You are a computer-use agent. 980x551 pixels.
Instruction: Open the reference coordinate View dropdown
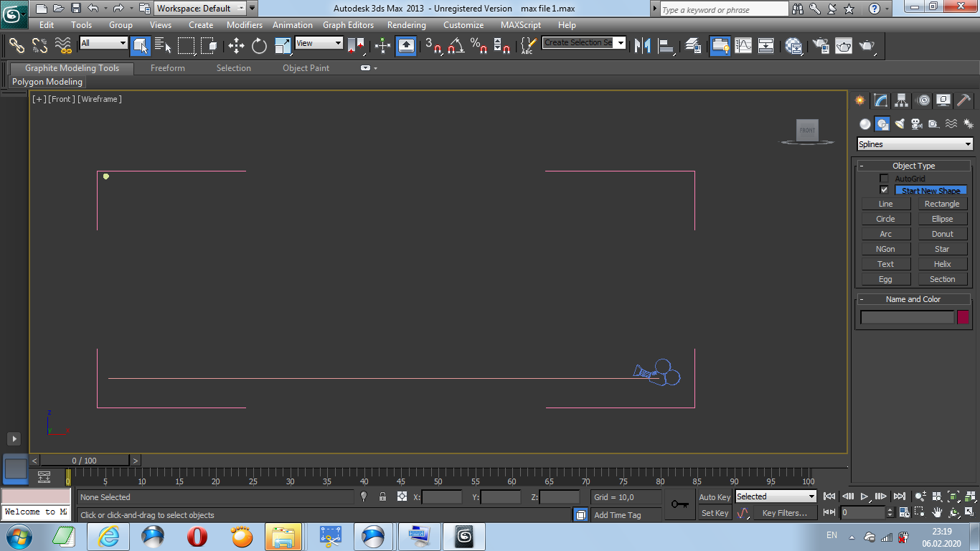coord(319,43)
